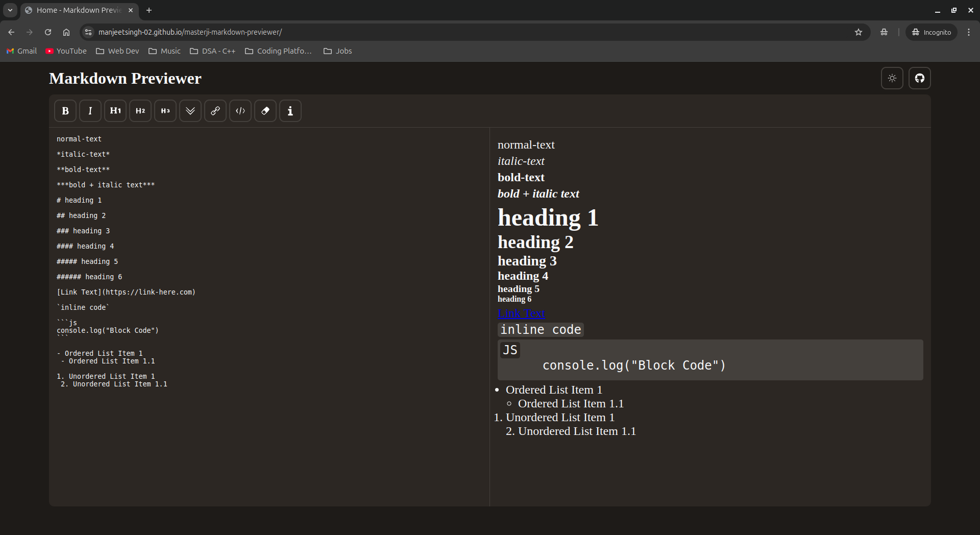Click the Markdown Previewer title
This screenshot has width=980, height=535.
[125, 78]
